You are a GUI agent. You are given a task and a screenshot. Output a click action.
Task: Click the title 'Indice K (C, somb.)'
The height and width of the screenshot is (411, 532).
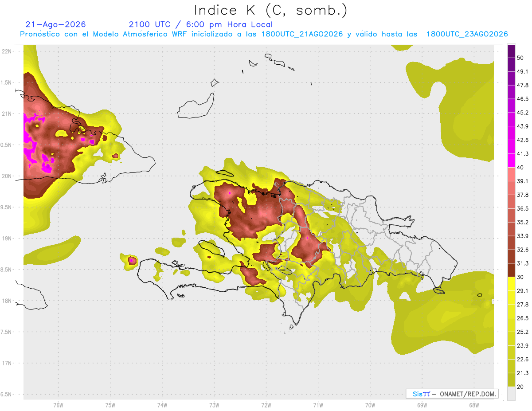(x=271, y=10)
